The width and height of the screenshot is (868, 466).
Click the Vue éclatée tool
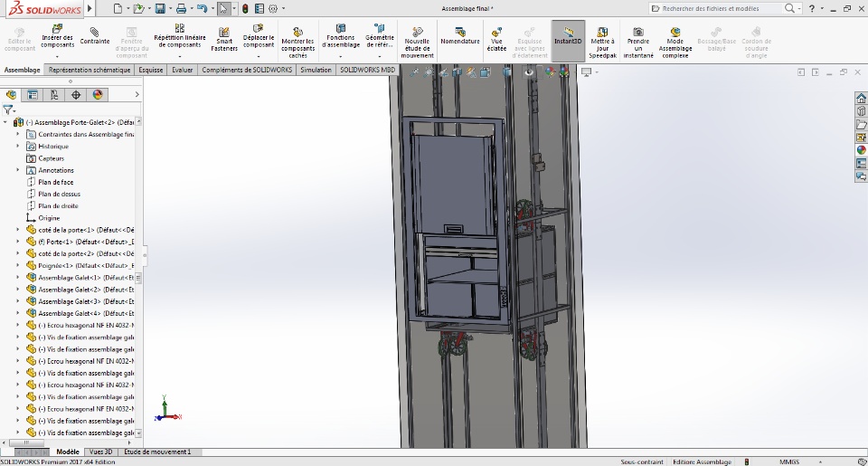(497, 37)
